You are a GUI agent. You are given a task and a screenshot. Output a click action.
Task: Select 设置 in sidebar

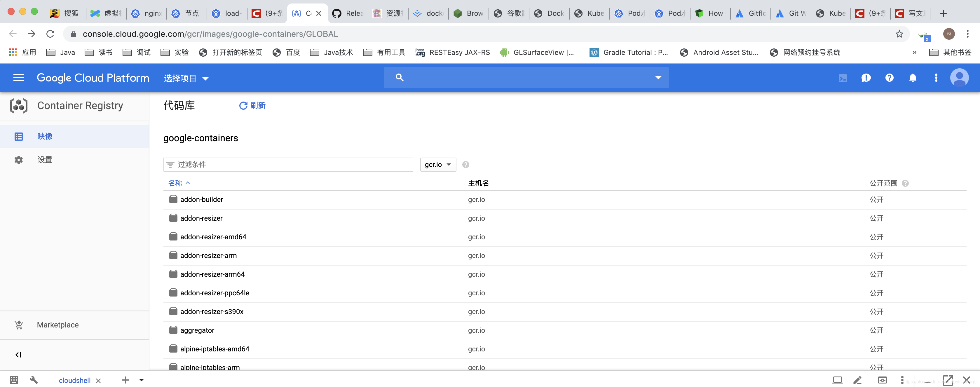point(75,160)
